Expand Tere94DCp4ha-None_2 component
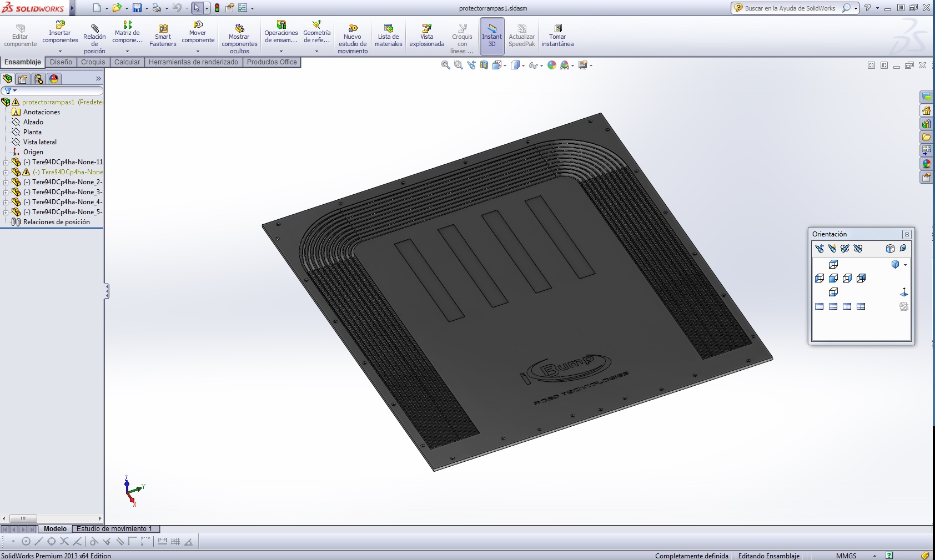Screen dimensions: 935x560 tap(6, 183)
